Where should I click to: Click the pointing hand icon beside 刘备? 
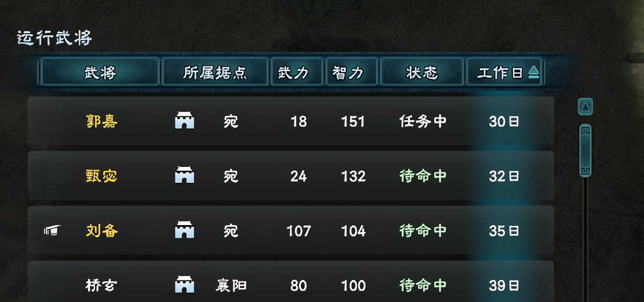(x=52, y=230)
